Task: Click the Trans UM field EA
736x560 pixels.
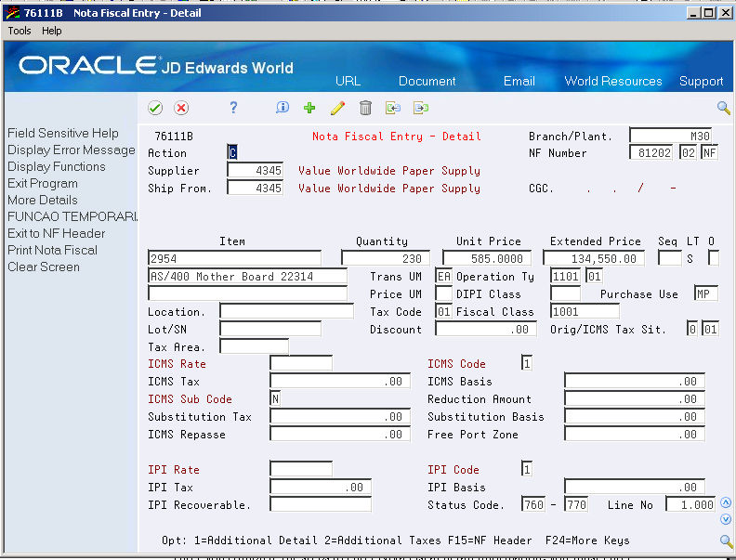Action: coord(443,276)
